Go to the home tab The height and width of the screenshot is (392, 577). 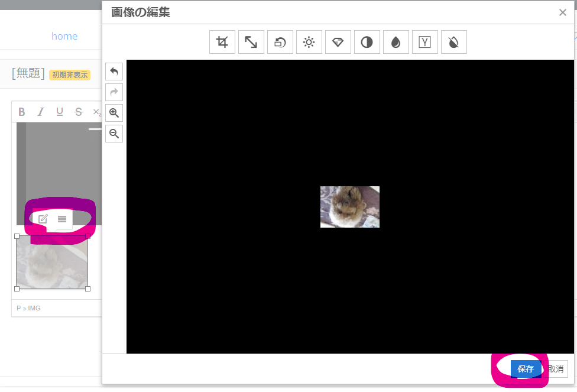64,36
